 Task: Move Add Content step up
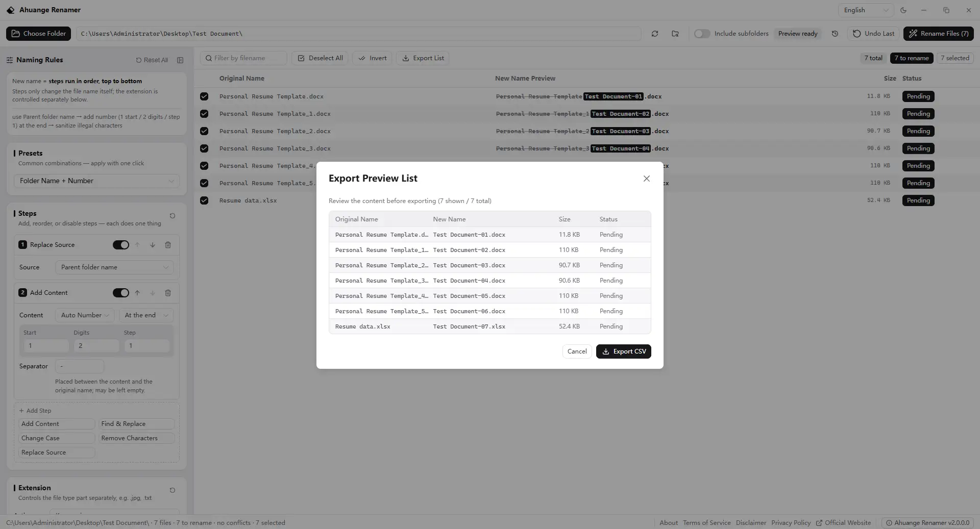[x=137, y=293]
